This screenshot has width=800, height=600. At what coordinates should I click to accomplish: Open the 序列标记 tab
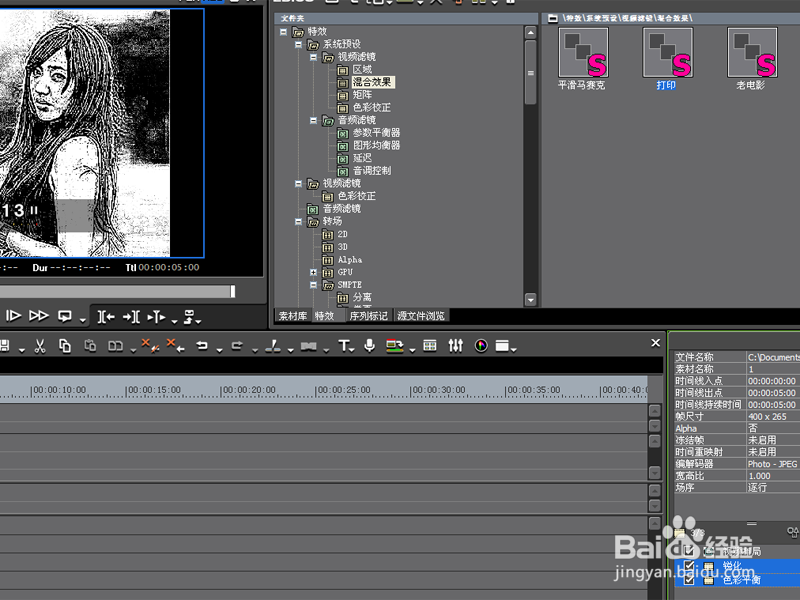point(368,316)
